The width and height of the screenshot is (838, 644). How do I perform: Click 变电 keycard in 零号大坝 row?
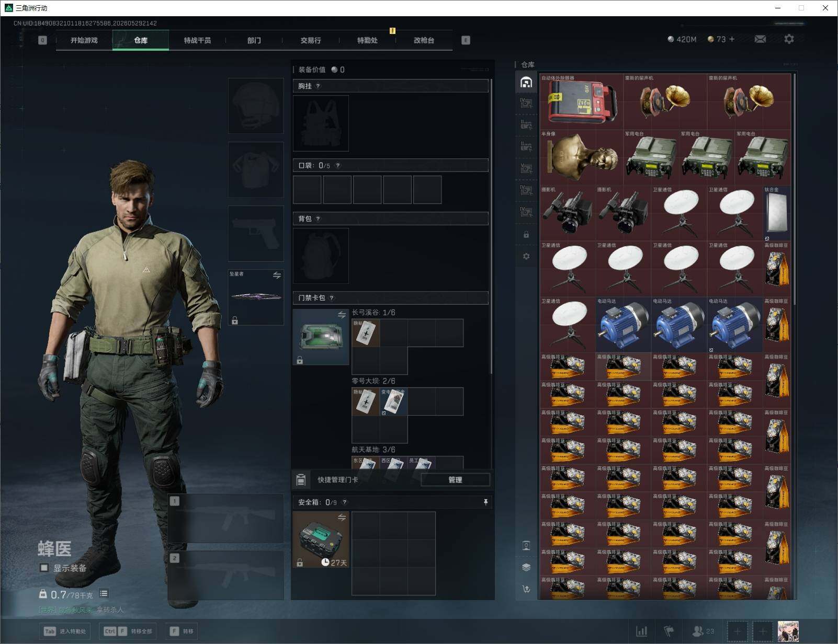[x=393, y=401]
